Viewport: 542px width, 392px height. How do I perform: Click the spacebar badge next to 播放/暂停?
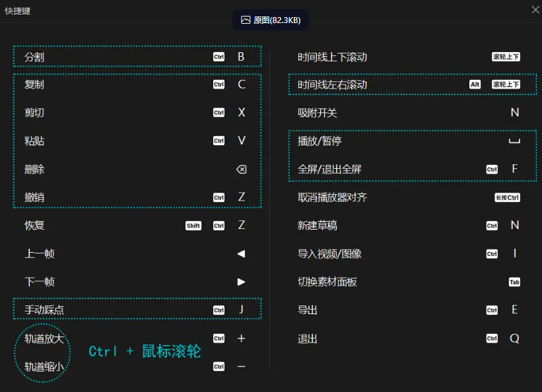click(514, 141)
